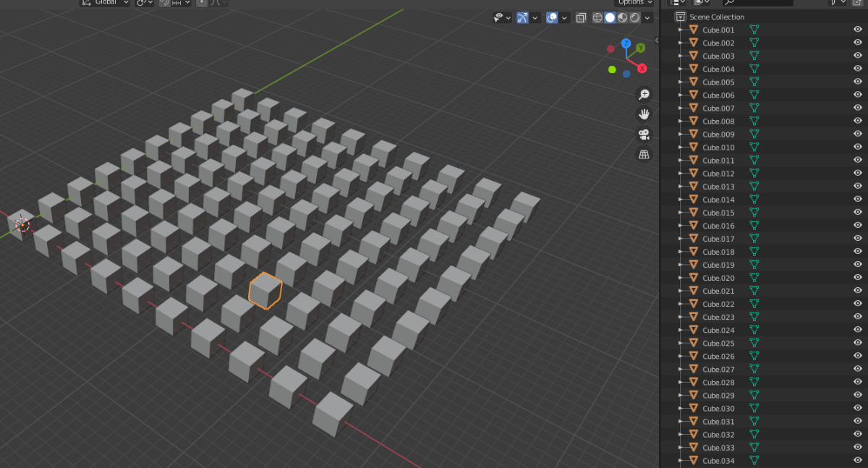Image resolution: width=868 pixels, height=468 pixels.
Task: Click the dark red negative X gizmo ball
Action: (610, 49)
